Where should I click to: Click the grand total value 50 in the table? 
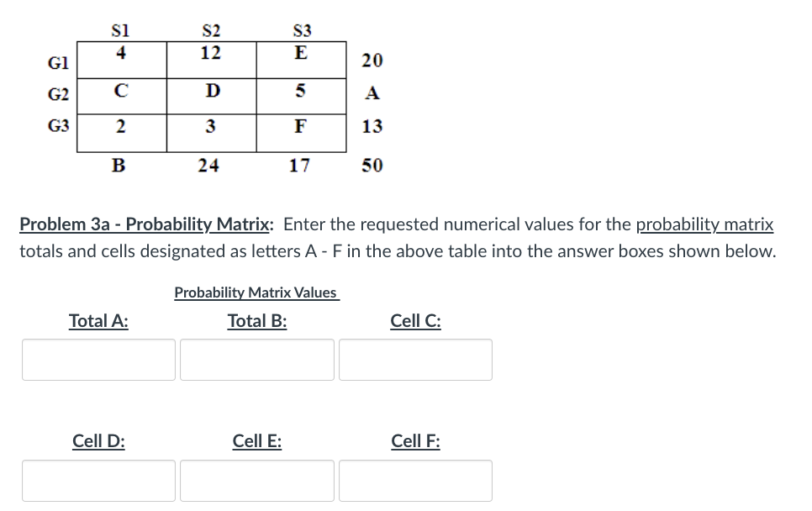click(x=372, y=165)
